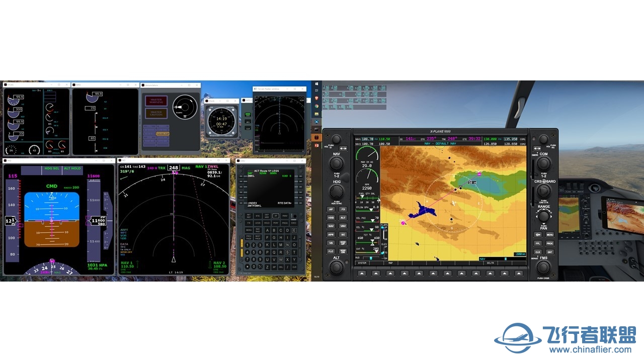Swap COM frequencies with the COM transfer arrow button
This screenshot has height=362, width=644.
click(537, 148)
